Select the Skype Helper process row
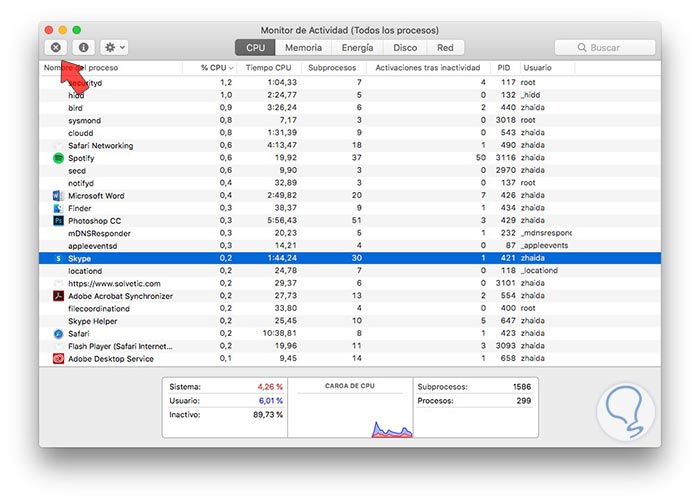Screen dimensions: 700x503 point(350,321)
